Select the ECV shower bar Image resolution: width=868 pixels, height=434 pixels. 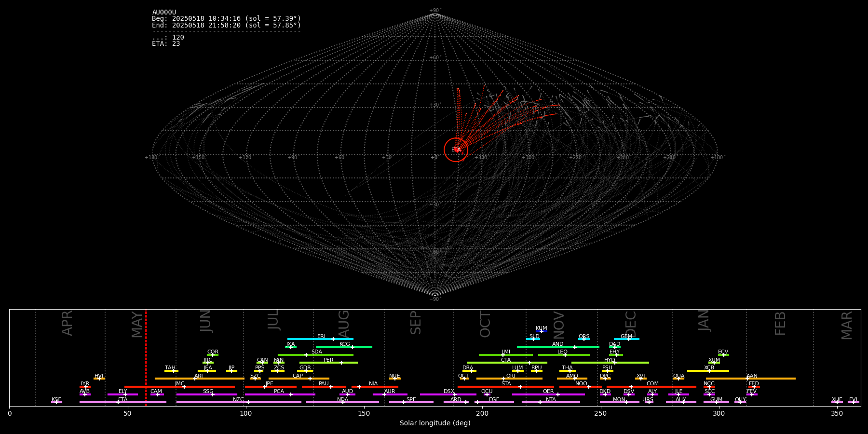pos(723,355)
